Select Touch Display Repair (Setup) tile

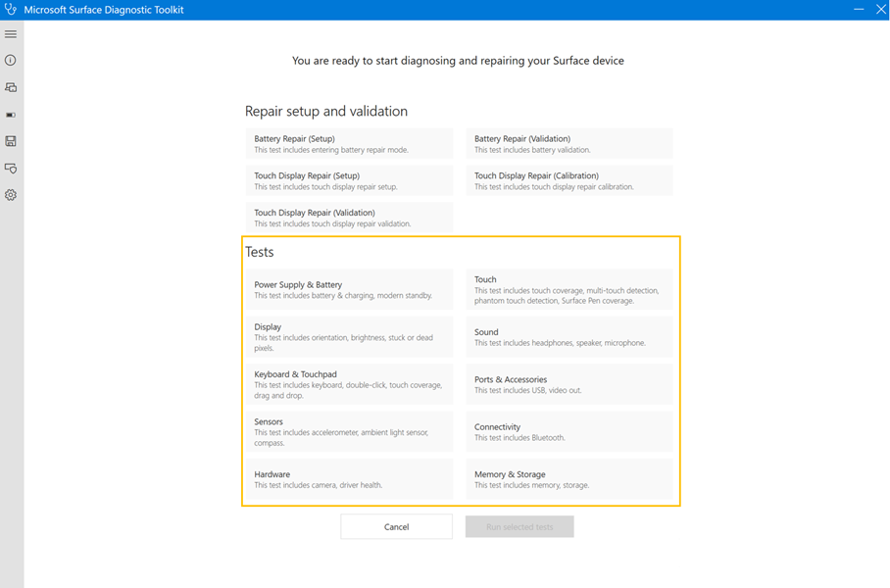349,180
